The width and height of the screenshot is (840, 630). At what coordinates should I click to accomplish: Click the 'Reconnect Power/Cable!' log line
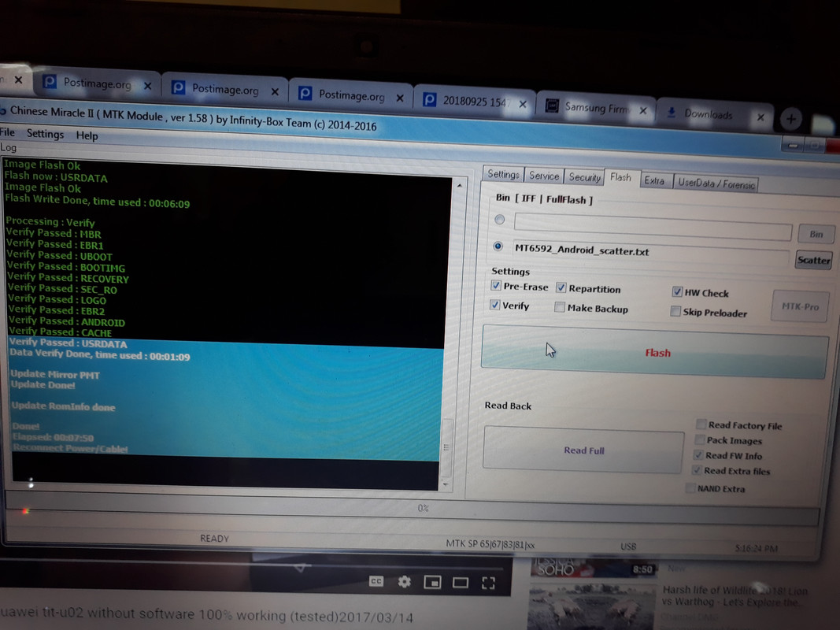click(x=70, y=448)
